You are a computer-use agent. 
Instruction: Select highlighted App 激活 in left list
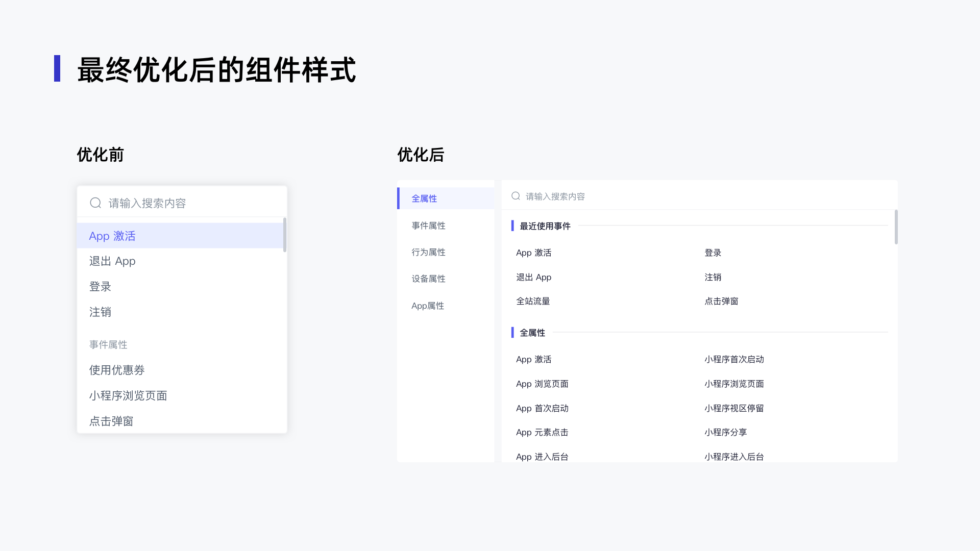coord(112,236)
